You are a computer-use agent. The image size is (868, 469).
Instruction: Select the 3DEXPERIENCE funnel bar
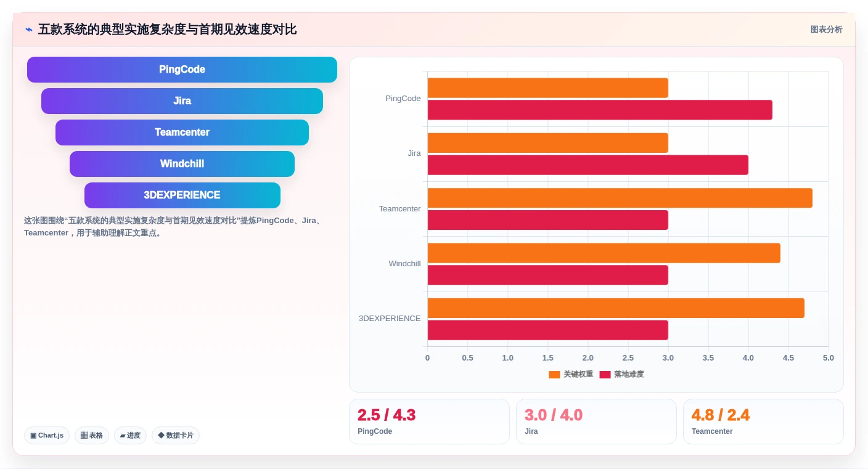coord(182,195)
